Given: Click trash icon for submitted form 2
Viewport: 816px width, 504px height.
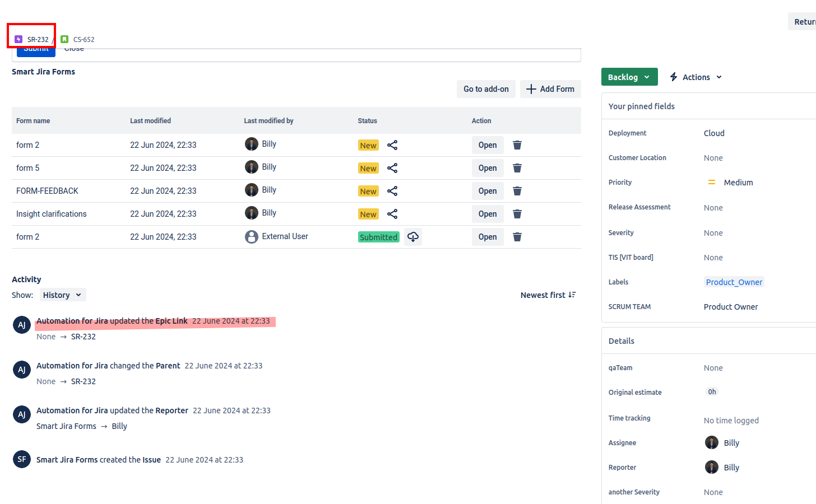Looking at the screenshot, I should coord(517,237).
